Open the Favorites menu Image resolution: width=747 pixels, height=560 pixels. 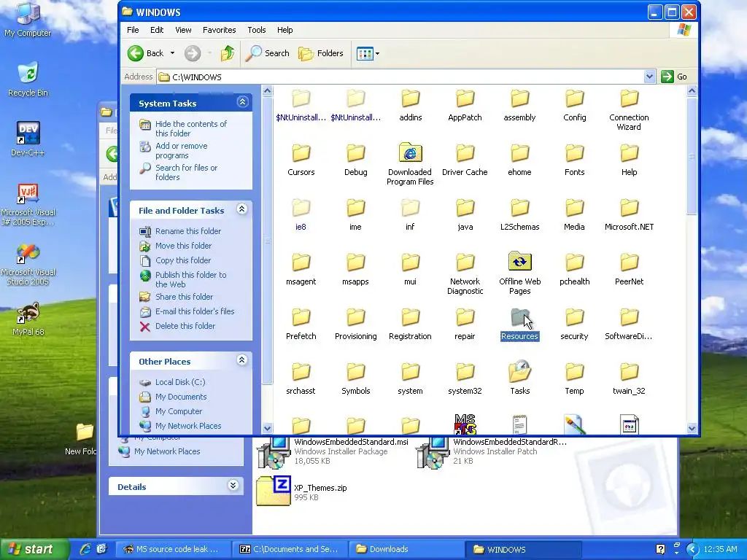click(219, 30)
